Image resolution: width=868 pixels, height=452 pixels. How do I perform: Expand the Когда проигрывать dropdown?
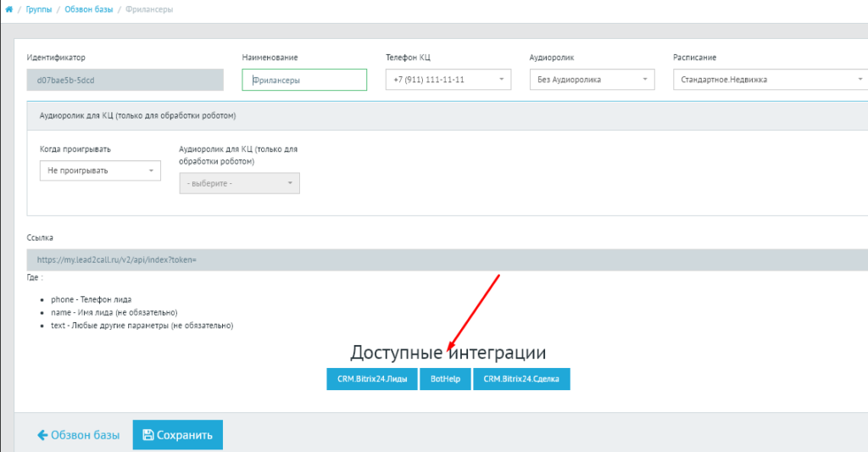(x=100, y=170)
